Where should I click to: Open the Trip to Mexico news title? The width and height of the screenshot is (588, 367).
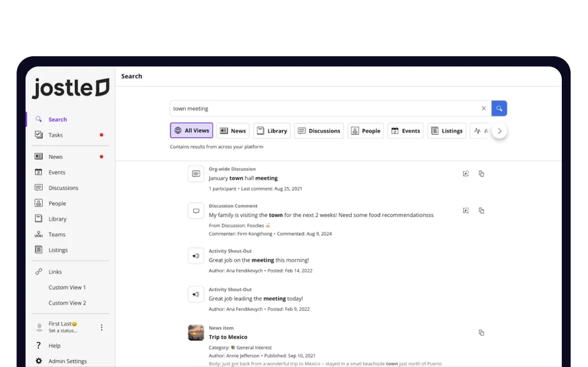click(x=228, y=337)
